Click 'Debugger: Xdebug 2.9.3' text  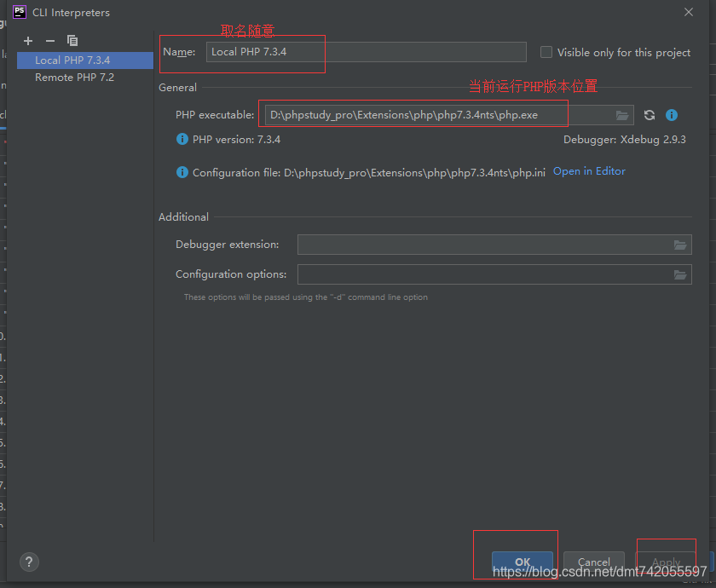(x=625, y=139)
